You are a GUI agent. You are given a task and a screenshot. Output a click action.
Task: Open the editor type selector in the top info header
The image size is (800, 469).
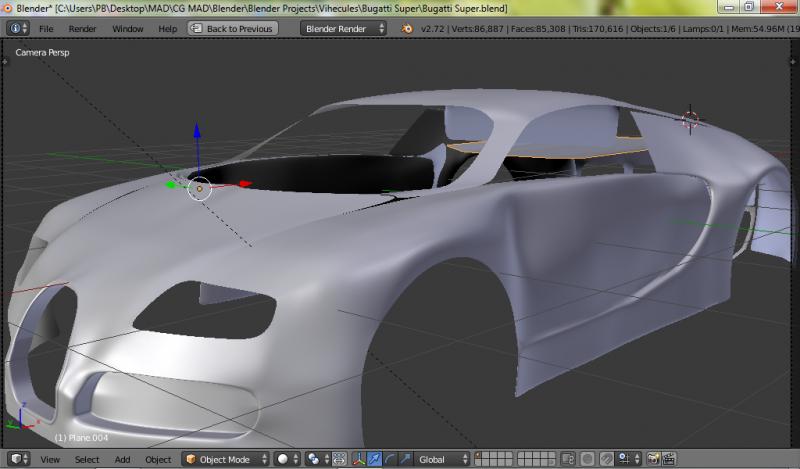[x=18, y=28]
